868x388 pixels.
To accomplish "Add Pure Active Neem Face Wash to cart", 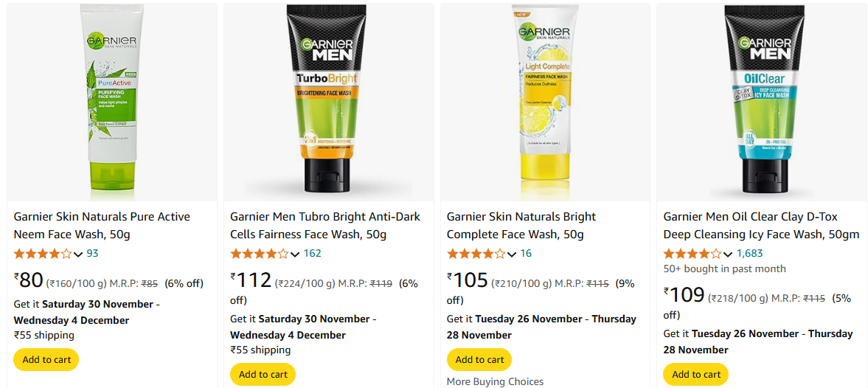I will 46,360.
